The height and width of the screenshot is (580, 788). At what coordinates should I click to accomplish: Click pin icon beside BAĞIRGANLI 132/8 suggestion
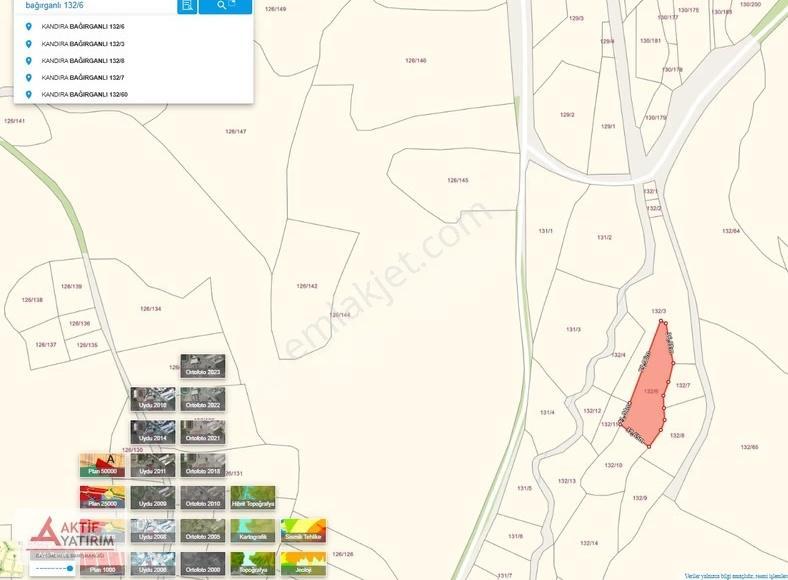(x=29, y=61)
